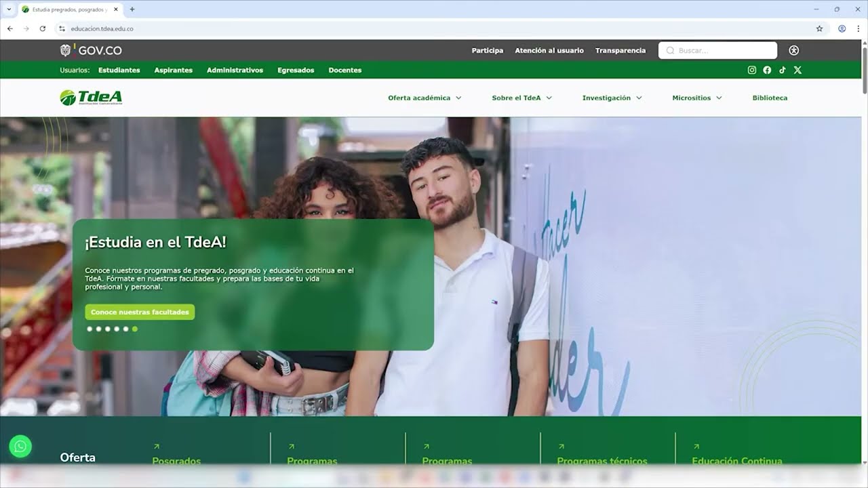Open the browser profile icon
This screenshot has width=868, height=488.
tap(842, 28)
